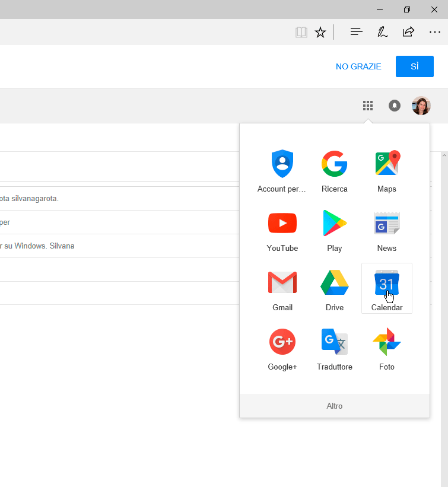Open the Google Account app
Image resolution: width=448 pixels, height=487 pixels.
click(x=282, y=171)
